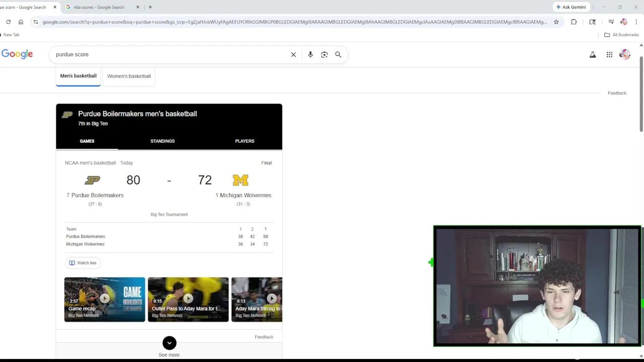Play Outlet Pass to Aday Mara video
This screenshot has width=644, height=362.
coord(188,299)
